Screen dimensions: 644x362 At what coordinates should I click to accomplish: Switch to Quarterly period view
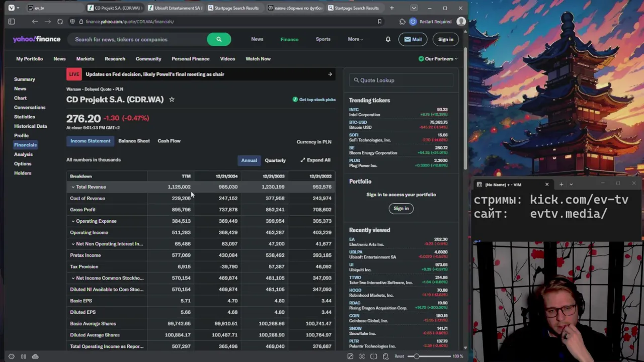[275, 160]
